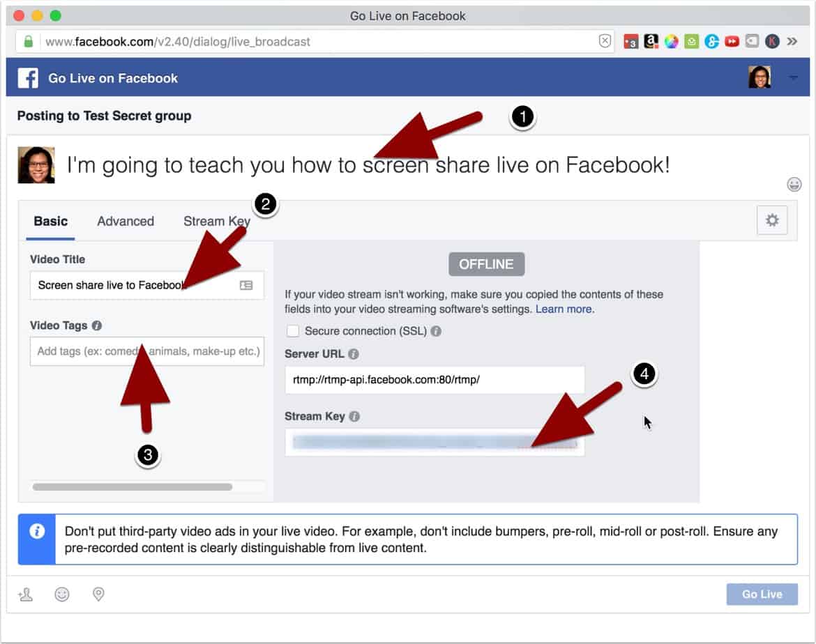This screenshot has height=644, width=816.
Task: Show more extensions with the double chevron
Action: point(792,41)
